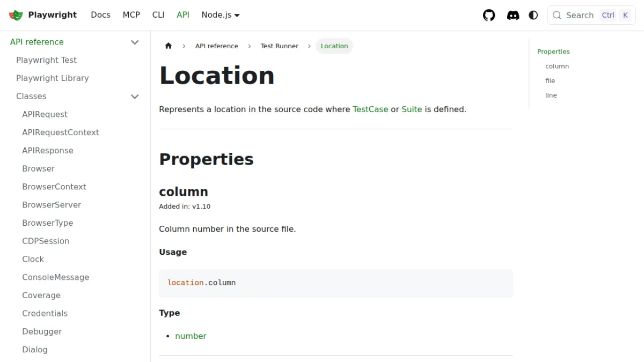This screenshot has height=362, width=644.
Task: Open the Node.js language dropdown
Action: pos(221,15)
